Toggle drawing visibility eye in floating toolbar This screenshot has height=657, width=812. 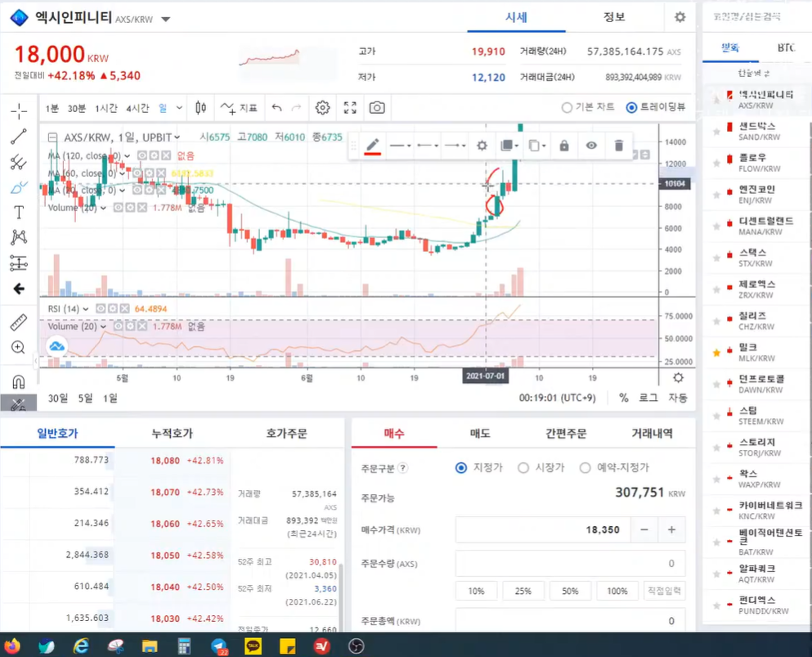pos(591,146)
